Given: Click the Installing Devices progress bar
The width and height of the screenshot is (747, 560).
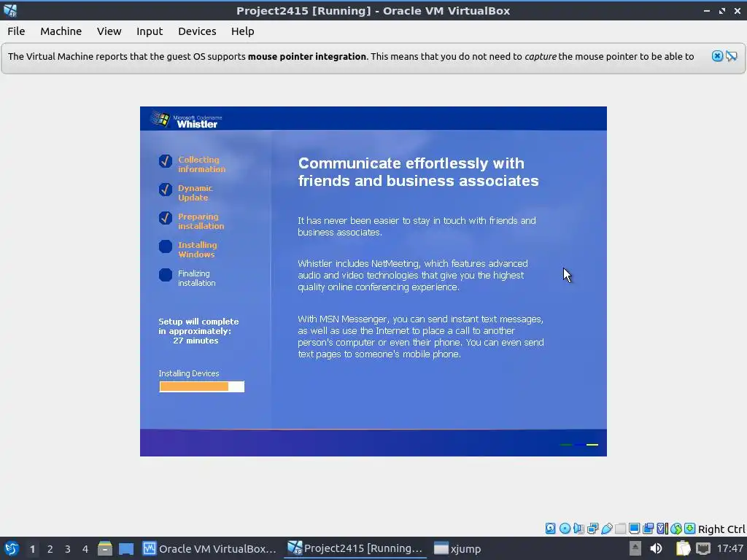Looking at the screenshot, I should [x=201, y=386].
